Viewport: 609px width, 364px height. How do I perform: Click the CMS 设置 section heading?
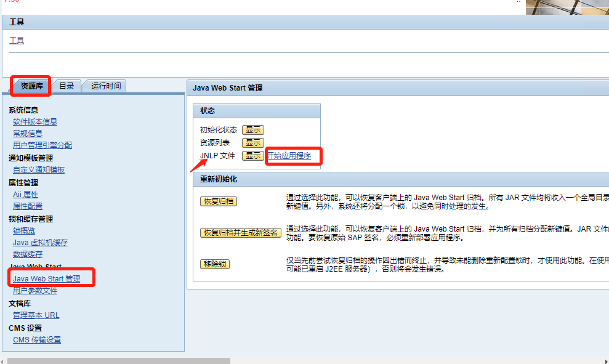coord(25,328)
